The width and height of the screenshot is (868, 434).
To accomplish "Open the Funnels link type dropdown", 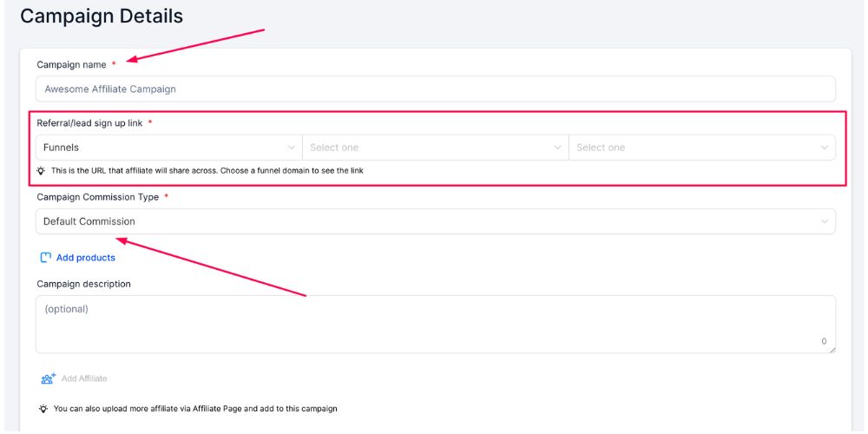I will 165,148.
